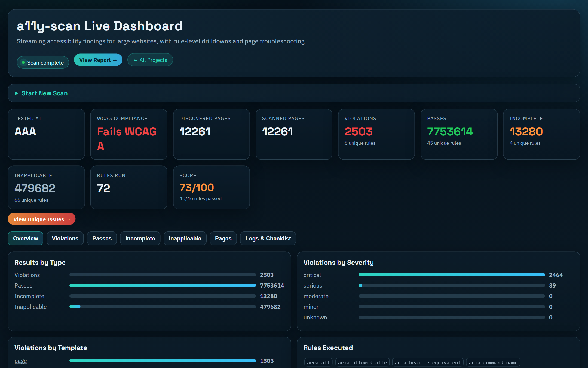Viewport: 588px width, 368px height.
Task: Click the Violations by Template heading
Action: click(51, 348)
